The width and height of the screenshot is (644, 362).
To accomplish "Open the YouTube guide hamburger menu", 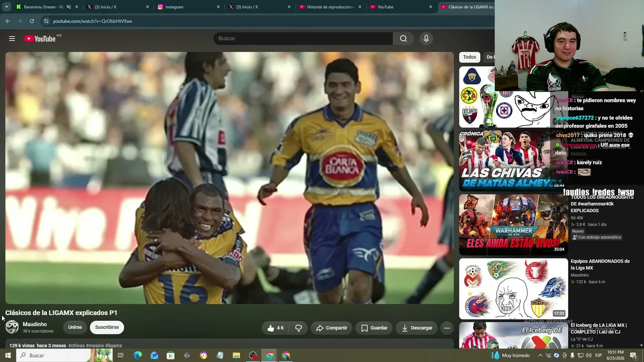I will click(12, 39).
